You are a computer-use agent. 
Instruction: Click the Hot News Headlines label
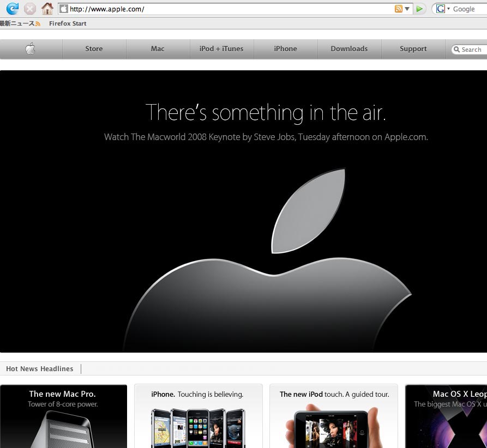(40, 368)
